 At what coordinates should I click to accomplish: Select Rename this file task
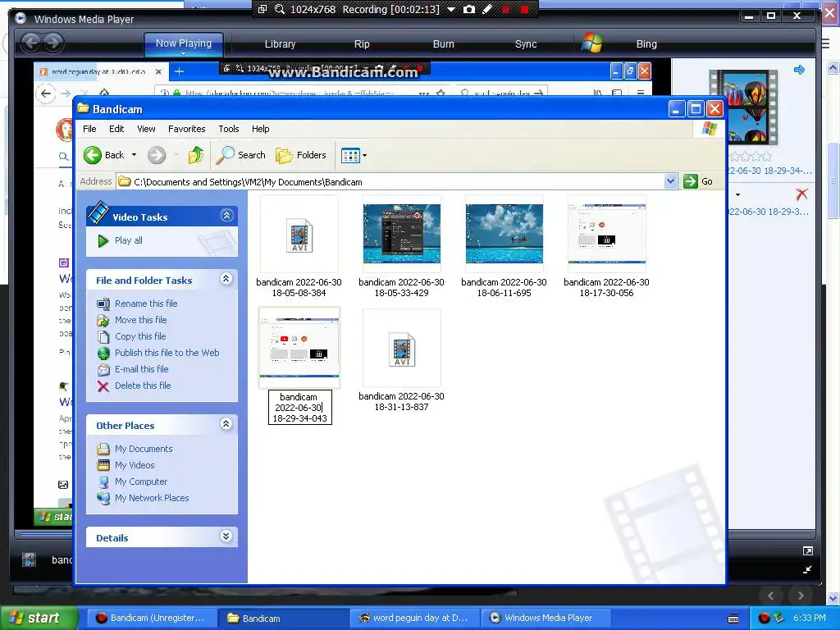(x=146, y=304)
